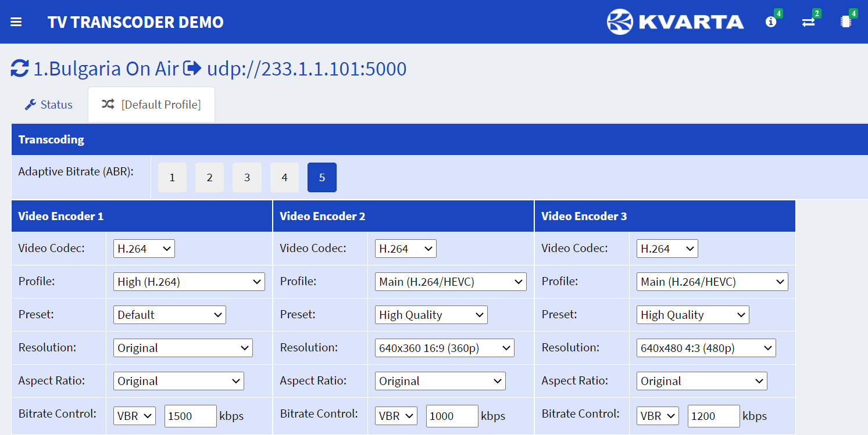The width and height of the screenshot is (868, 435).
Task: Set Adaptive Bitrate to 1
Action: click(x=172, y=178)
